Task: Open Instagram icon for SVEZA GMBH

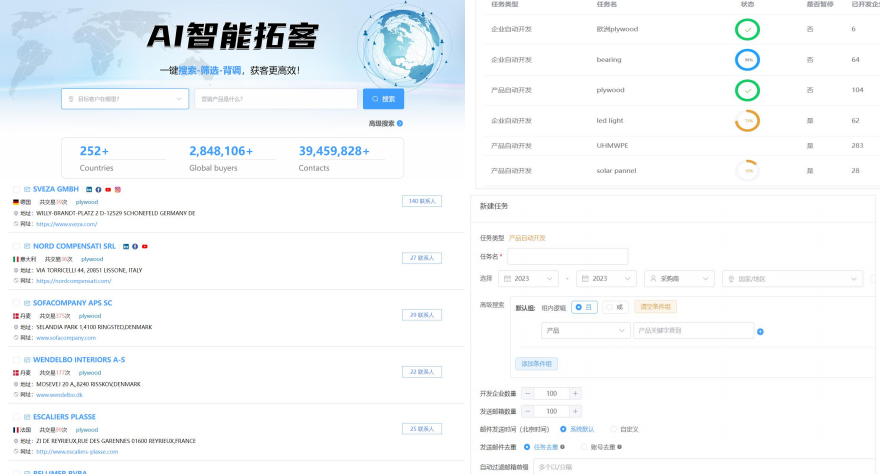Action: click(x=117, y=189)
